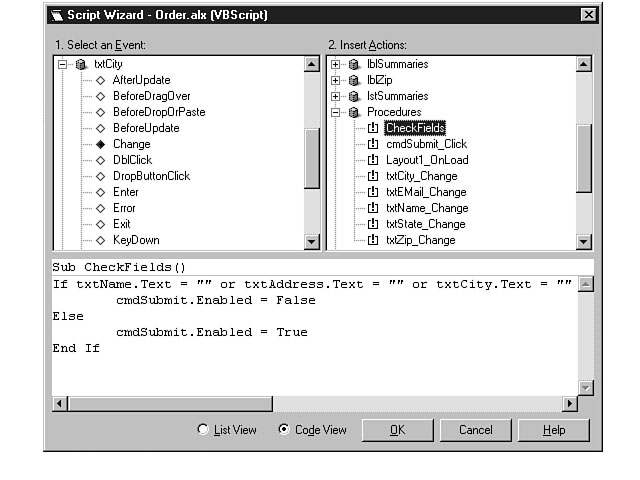This screenshot has width=640, height=480.
Task: Switch to List View radio option
Action: click(203, 430)
